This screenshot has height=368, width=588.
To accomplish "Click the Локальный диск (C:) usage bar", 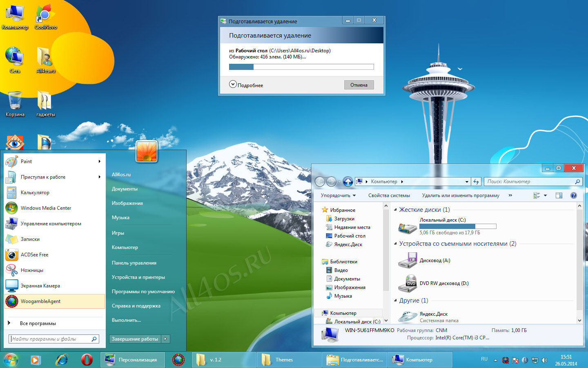I will [458, 226].
